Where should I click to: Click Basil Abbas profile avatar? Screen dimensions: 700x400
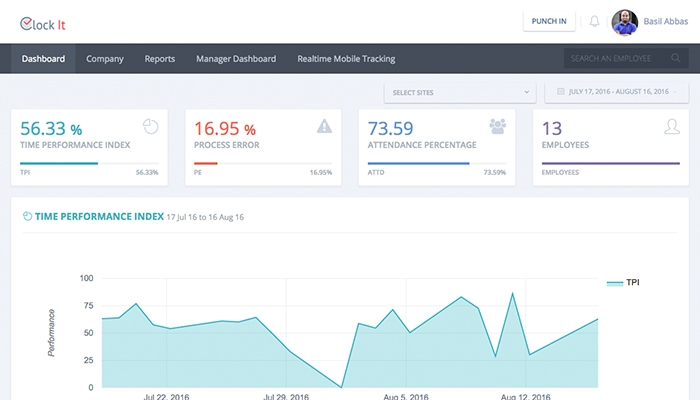coord(624,21)
